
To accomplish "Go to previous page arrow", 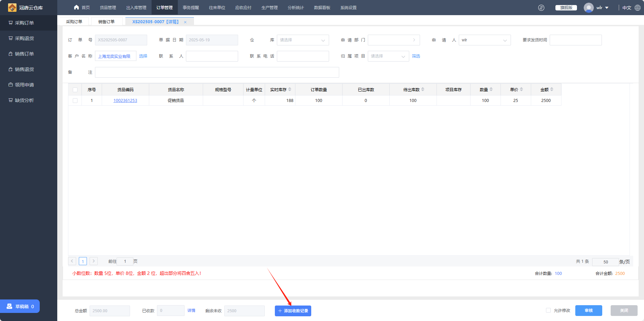I will click(72, 261).
